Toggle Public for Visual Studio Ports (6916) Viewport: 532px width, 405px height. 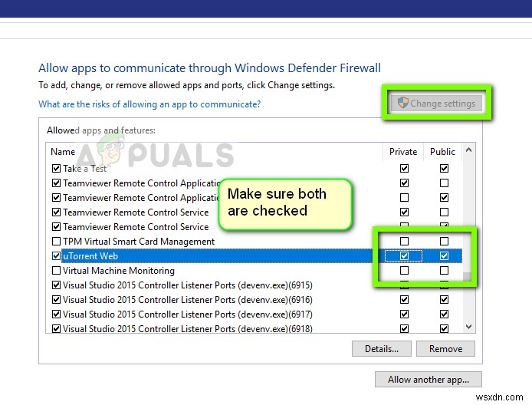point(444,300)
